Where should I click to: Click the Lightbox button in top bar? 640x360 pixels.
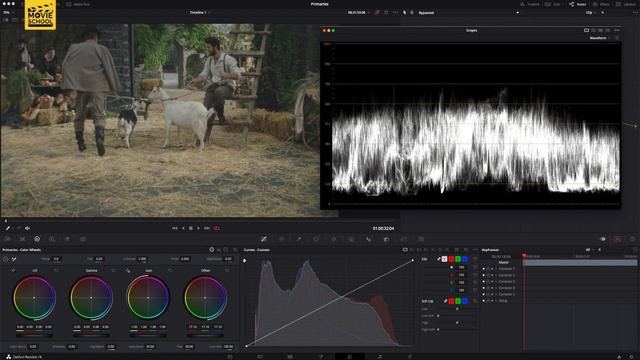(625, 4)
